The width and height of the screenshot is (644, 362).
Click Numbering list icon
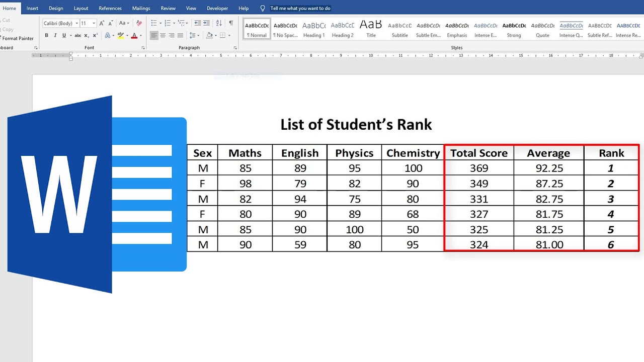168,23
